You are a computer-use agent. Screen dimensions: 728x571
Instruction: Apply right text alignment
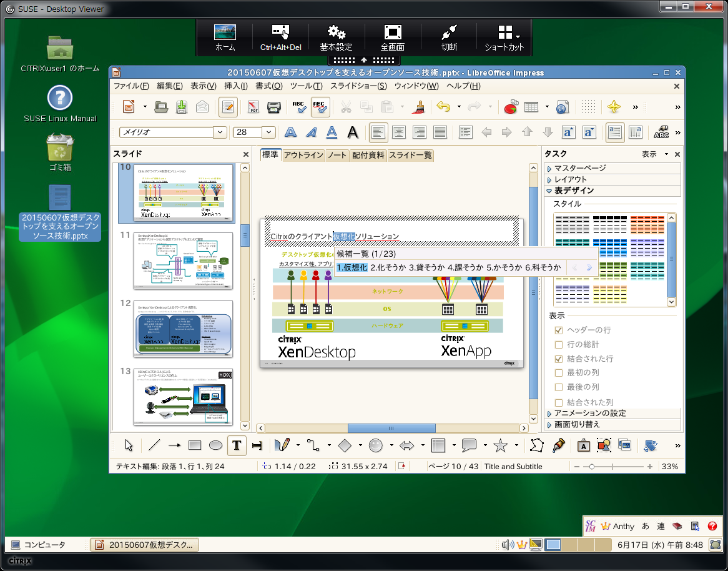coord(419,132)
